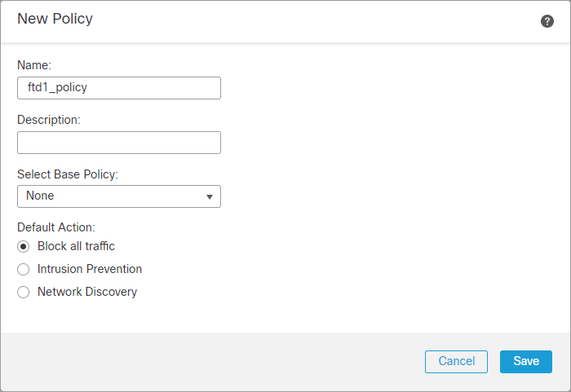Click the Network Discovery label text
This screenshot has width=571, height=392.
pos(87,292)
